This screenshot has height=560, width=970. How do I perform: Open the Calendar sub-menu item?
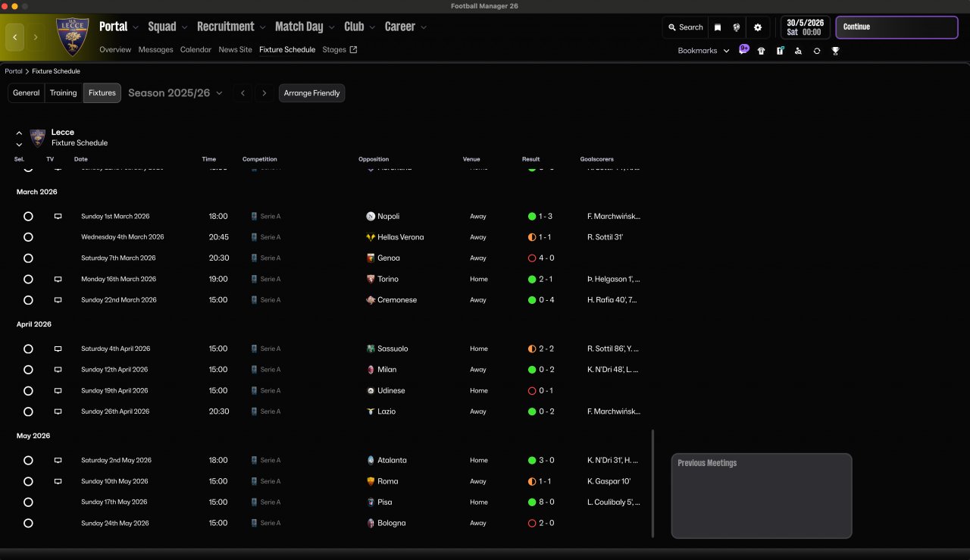[196, 50]
